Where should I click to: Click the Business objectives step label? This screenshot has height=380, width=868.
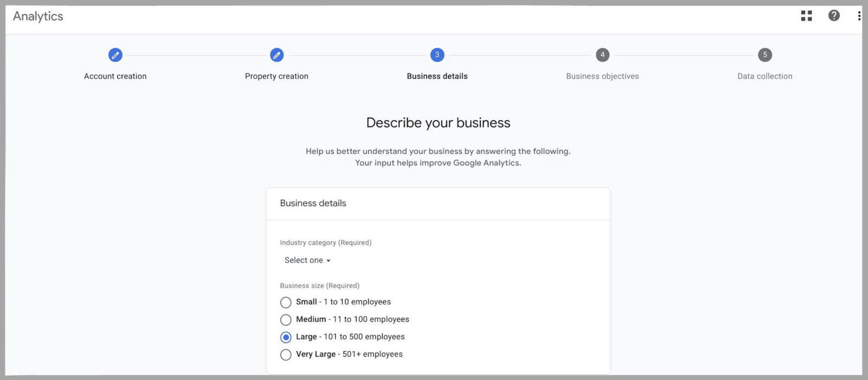point(603,76)
